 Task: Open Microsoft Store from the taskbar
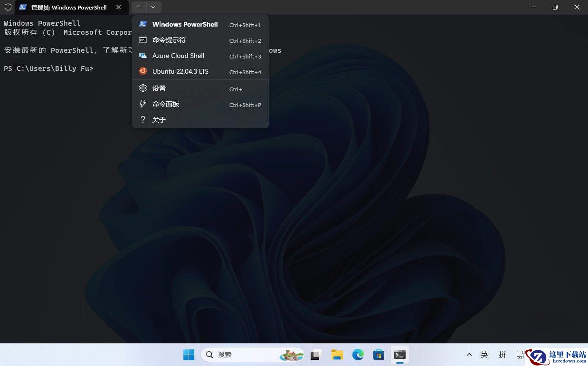click(379, 355)
